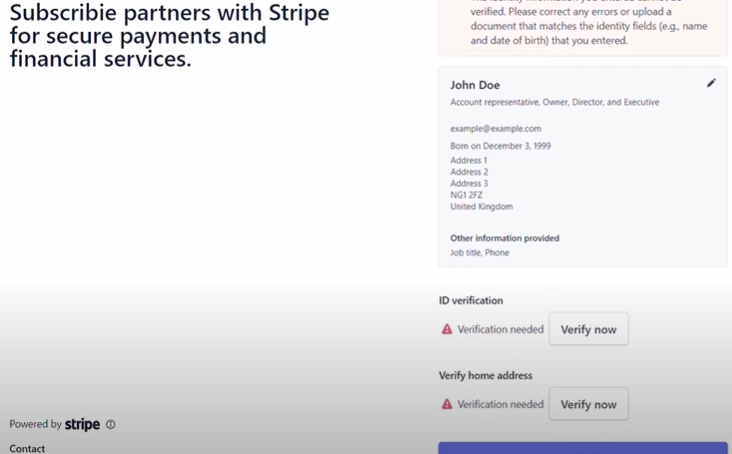The width and height of the screenshot is (732, 454).
Task: Click the Stripe logo in footer
Action: 82,424
